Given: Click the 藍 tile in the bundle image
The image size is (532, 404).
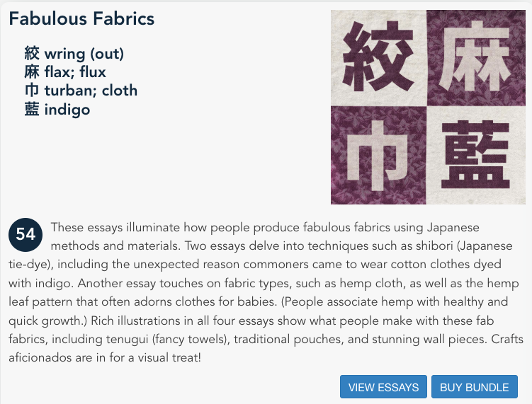Looking at the screenshot, I should pyautogui.click(x=476, y=155).
